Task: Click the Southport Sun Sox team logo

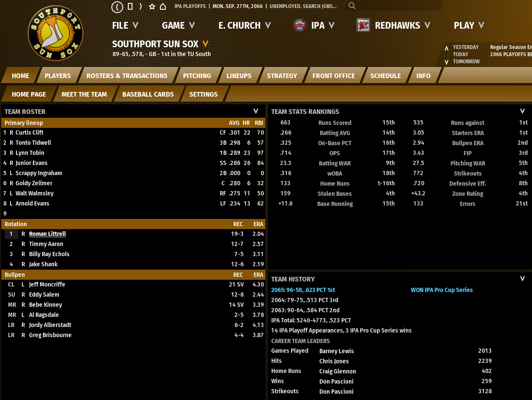Action: (x=55, y=33)
